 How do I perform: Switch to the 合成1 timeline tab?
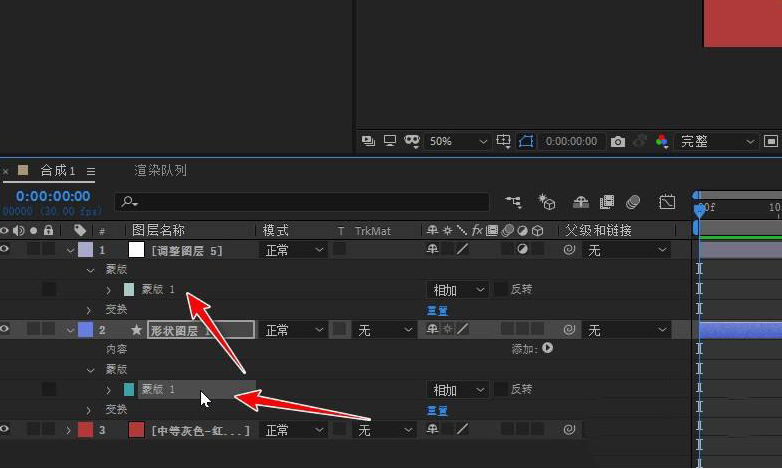(x=57, y=171)
